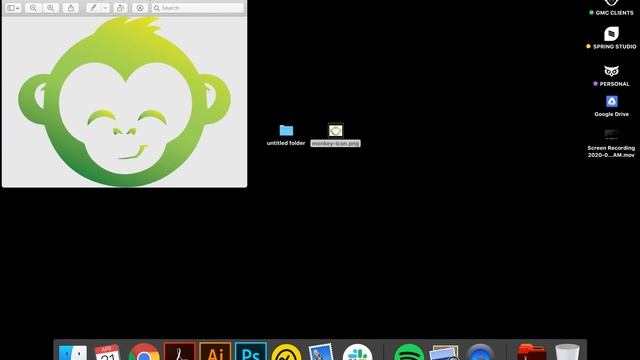
Task: Select the untitled folder on desktop
Action: click(x=286, y=130)
